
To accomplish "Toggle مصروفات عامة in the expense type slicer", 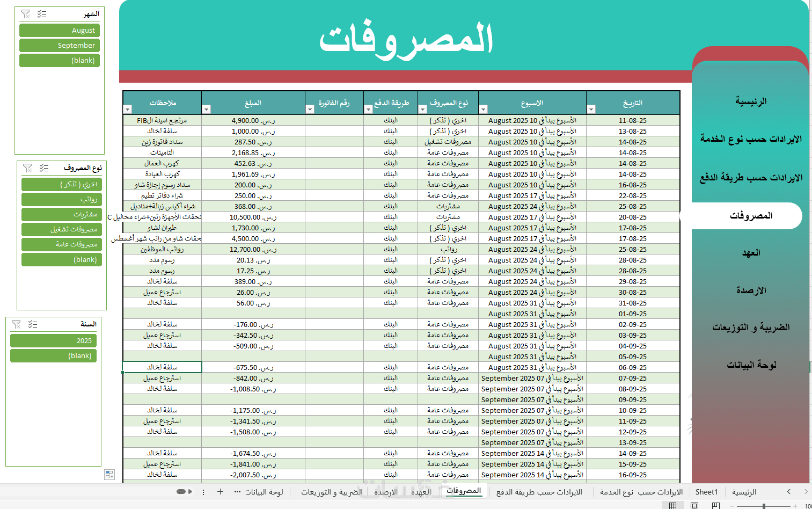I will (62, 244).
